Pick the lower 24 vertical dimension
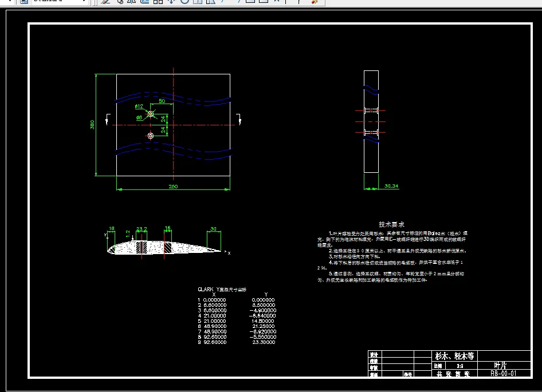 pos(163,130)
